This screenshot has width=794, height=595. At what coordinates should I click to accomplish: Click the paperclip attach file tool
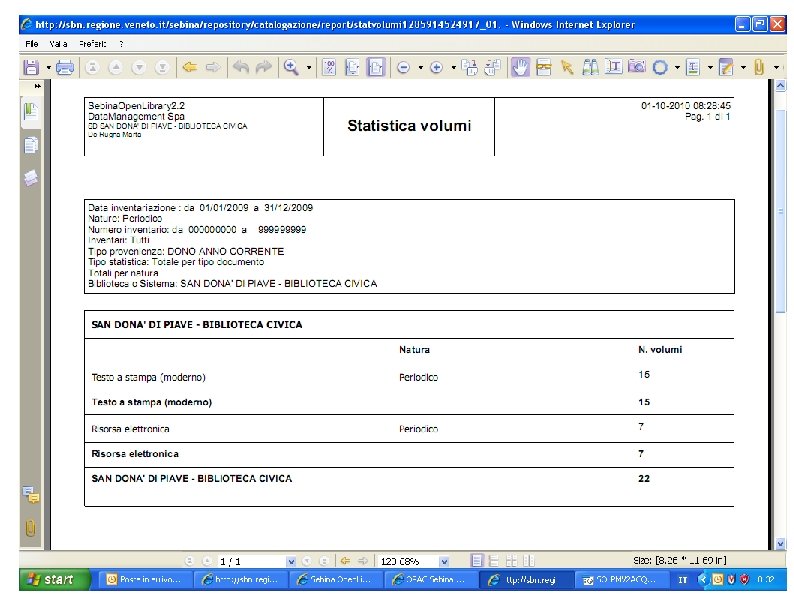[759, 67]
